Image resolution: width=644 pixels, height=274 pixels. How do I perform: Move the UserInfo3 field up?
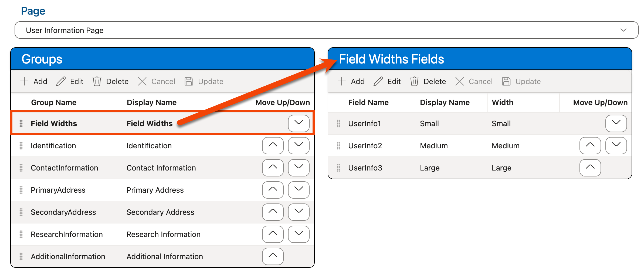(x=590, y=168)
